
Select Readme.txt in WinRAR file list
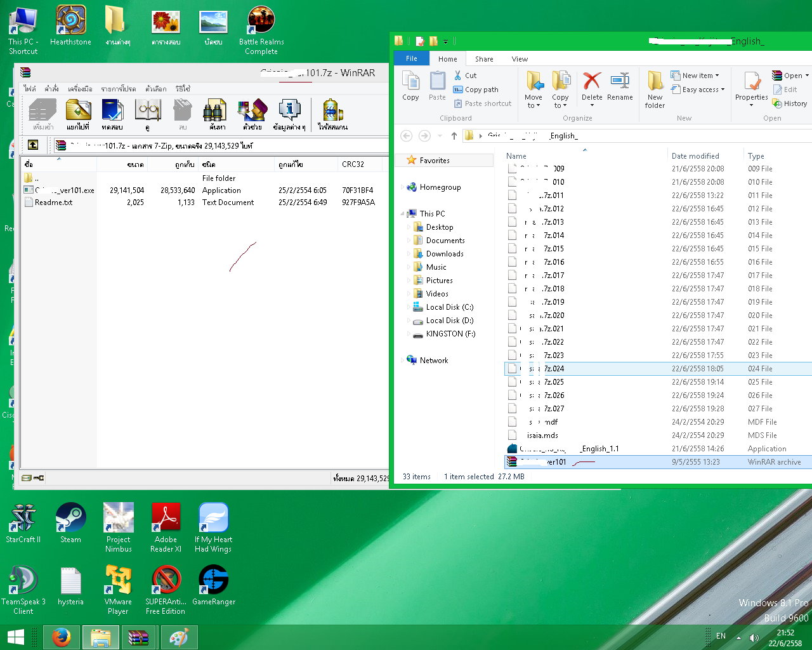click(54, 202)
